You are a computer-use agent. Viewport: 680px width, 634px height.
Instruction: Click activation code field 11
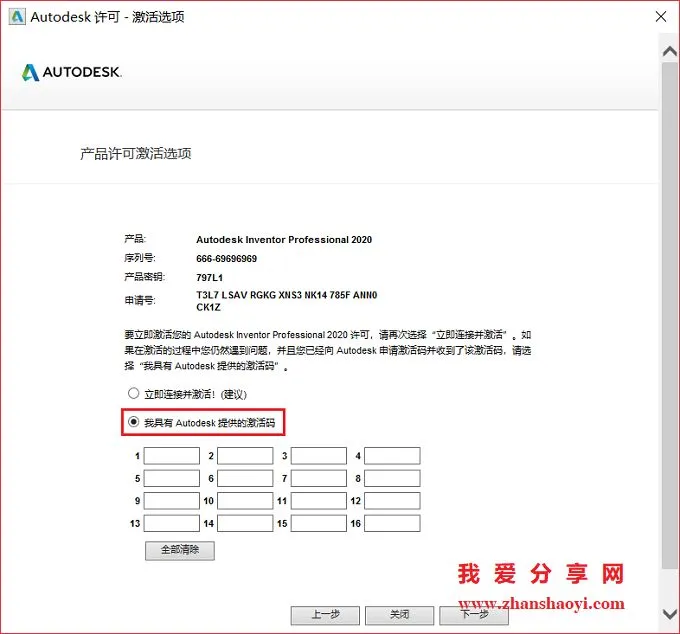click(319, 500)
